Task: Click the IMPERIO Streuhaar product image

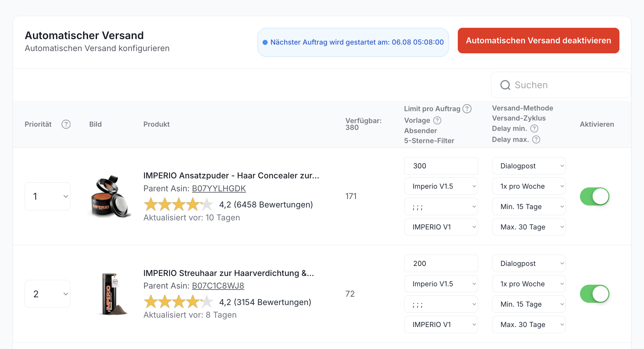Action: [x=112, y=294]
